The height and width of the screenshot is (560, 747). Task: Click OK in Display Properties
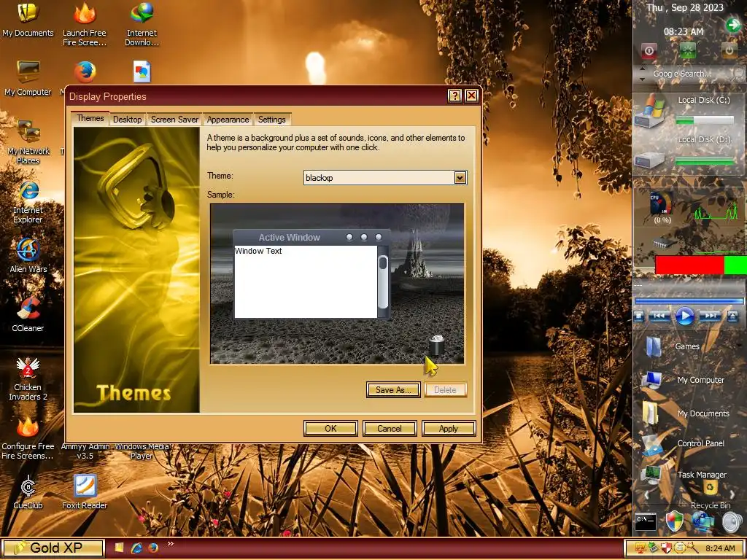click(330, 428)
